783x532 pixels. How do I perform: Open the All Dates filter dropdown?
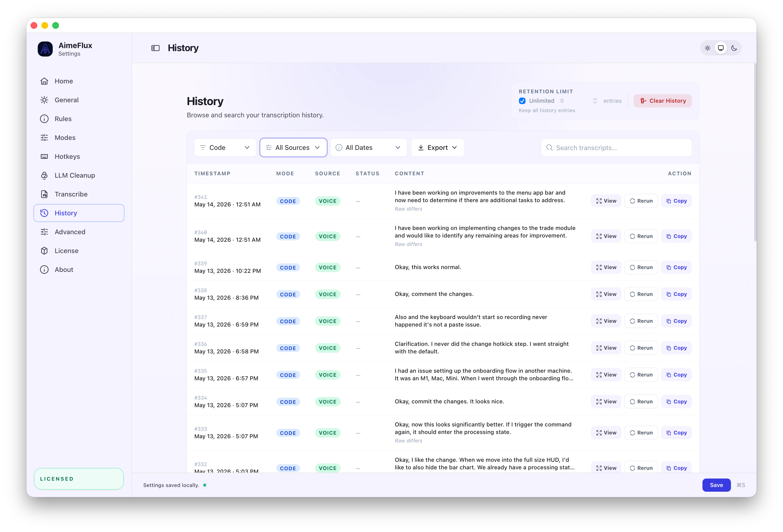(369, 147)
